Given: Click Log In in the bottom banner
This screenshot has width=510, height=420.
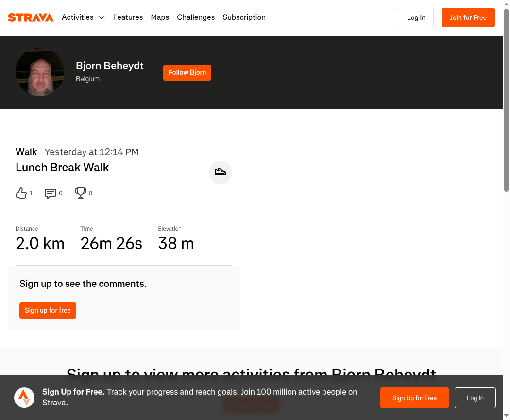Looking at the screenshot, I should [475, 398].
